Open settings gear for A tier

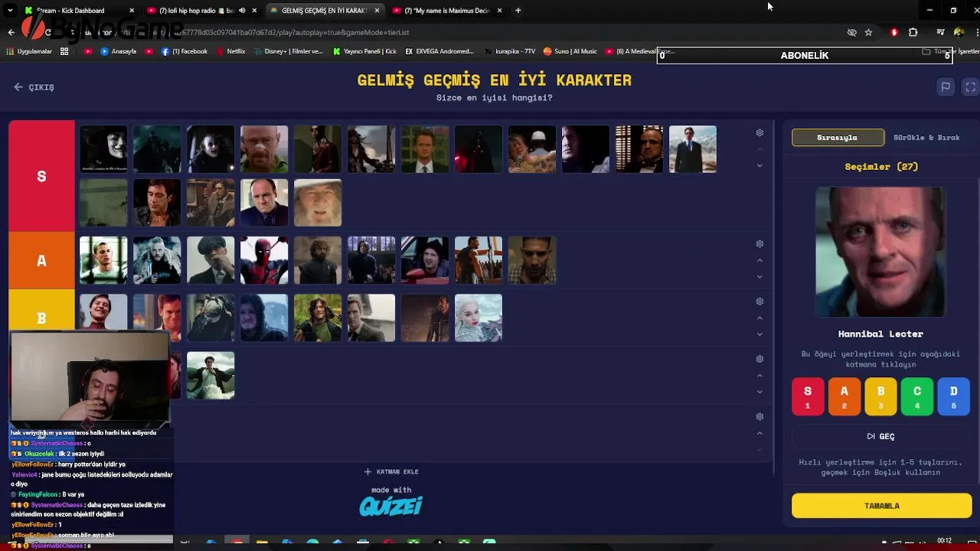759,244
